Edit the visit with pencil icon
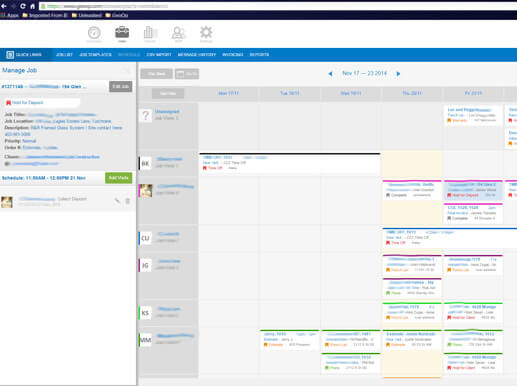517x386 pixels. (117, 201)
